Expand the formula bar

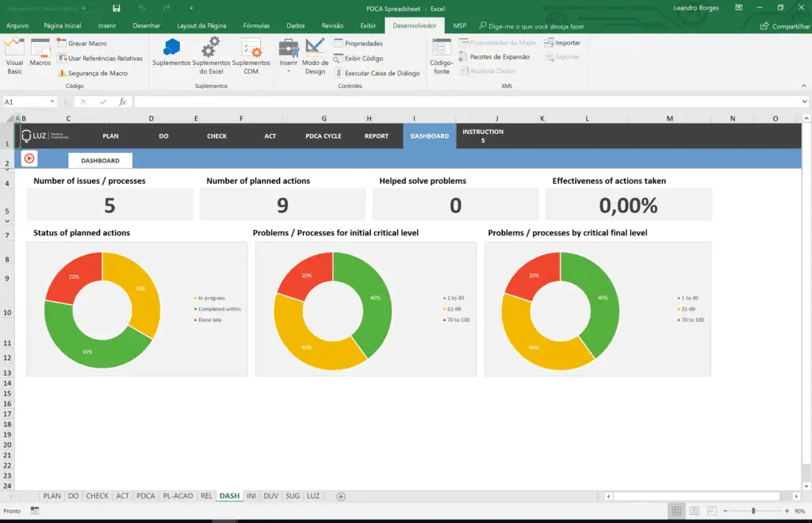coord(804,102)
